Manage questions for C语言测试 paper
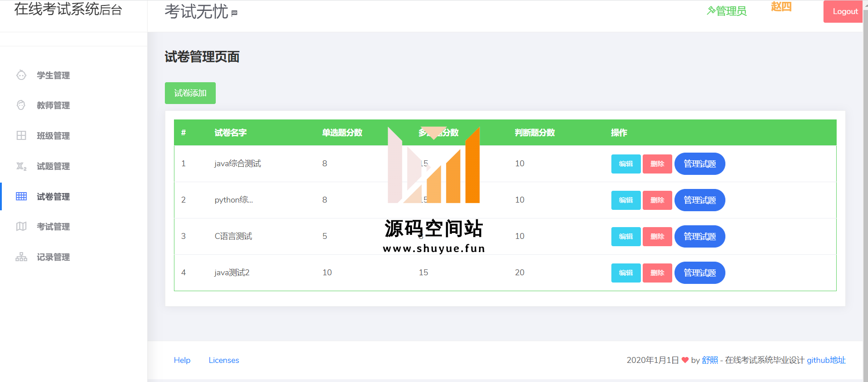This screenshot has height=382, width=868. point(699,237)
